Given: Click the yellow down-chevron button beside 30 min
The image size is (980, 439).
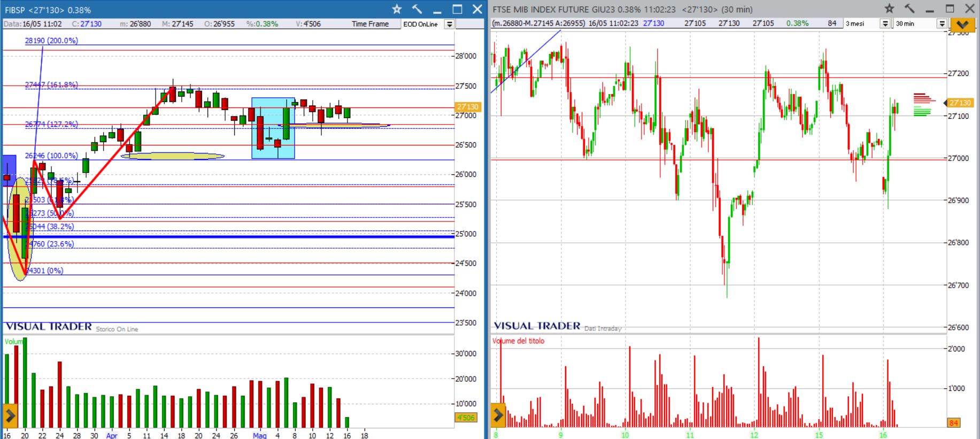Looking at the screenshot, I should tap(962, 24).
